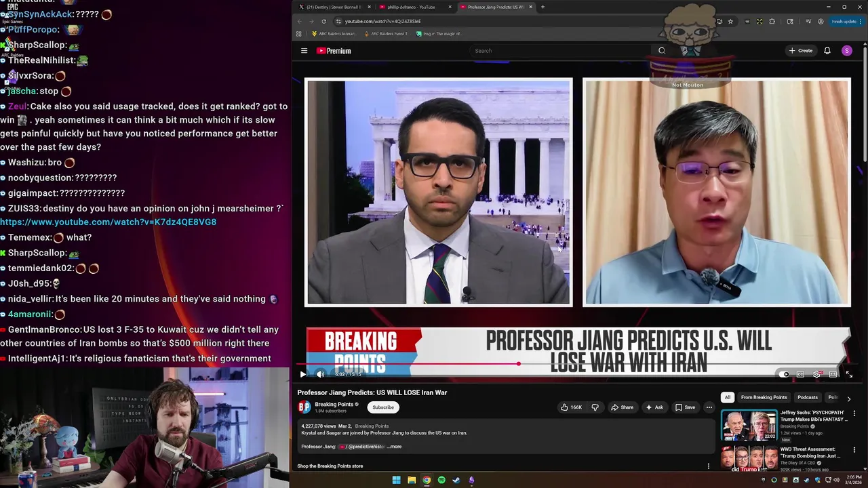Click the Ask button
Image resolution: width=868 pixels, height=488 pixels.
pyautogui.click(x=654, y=407)
